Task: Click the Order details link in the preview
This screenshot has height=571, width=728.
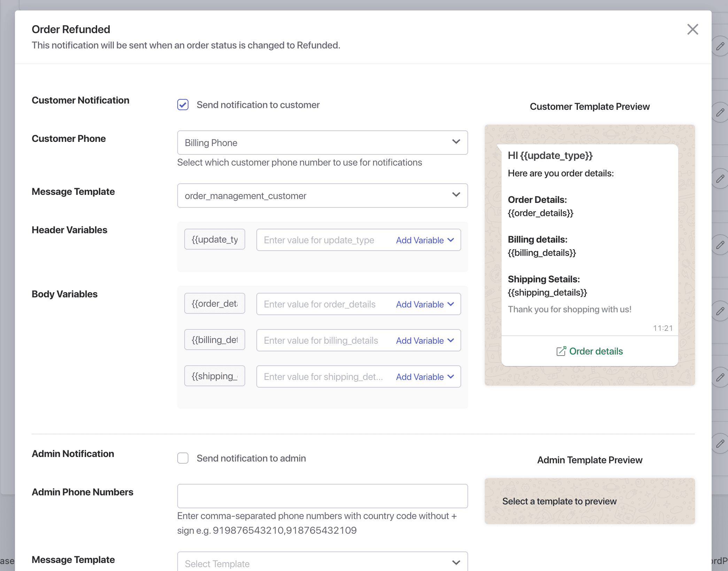Action: [x=596, y=351]
